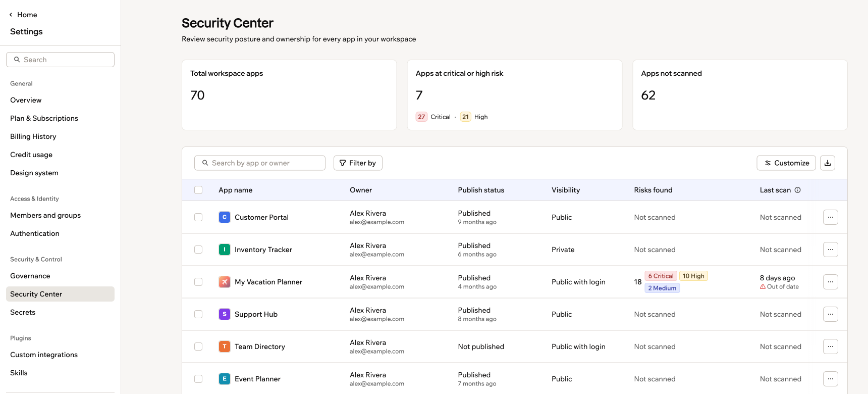
Task: Click the 6 Critical risk badge
Action: (x=661, y=276)
